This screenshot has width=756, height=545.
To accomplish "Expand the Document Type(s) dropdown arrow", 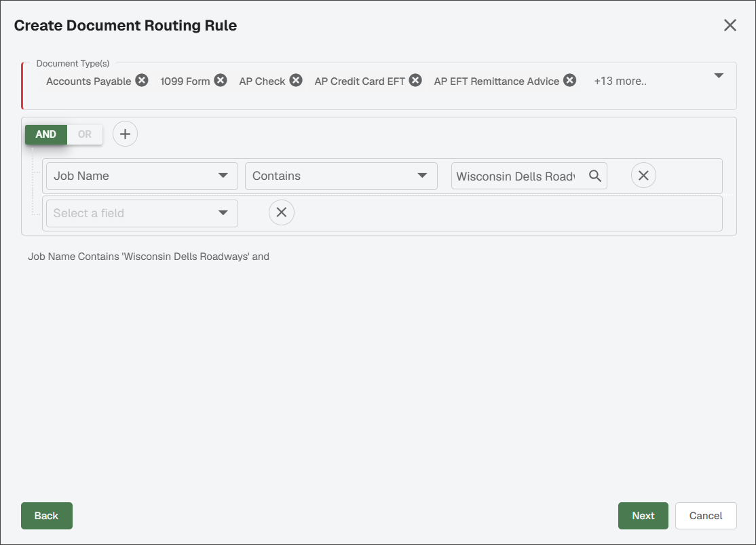I will coord(719,75).
